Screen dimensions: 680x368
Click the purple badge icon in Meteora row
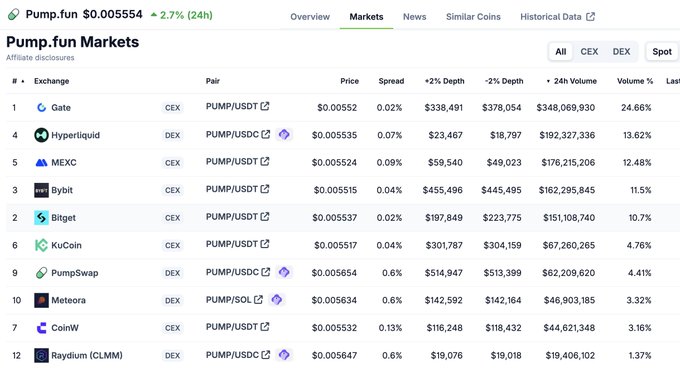pyautogui.click(x=277, y=300)
